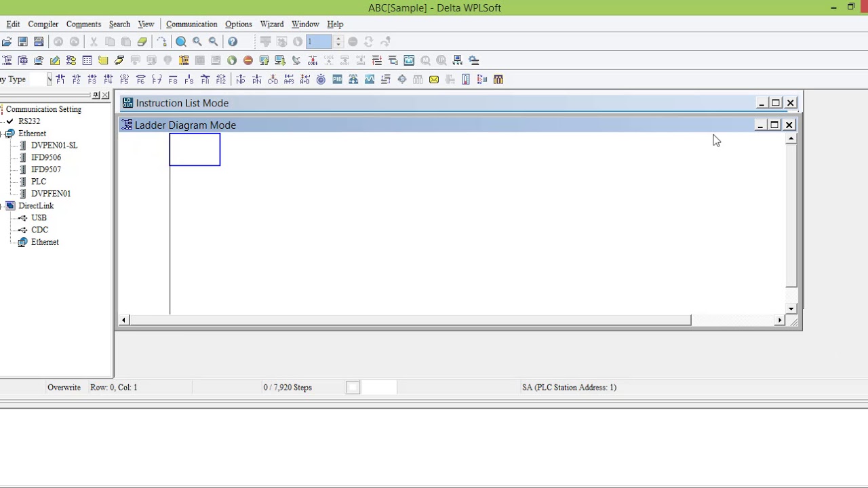The width and height of the screenshot is (868, 488).
Task: Toggle the RS232 checked communication setting
Action: click(9, 121)
